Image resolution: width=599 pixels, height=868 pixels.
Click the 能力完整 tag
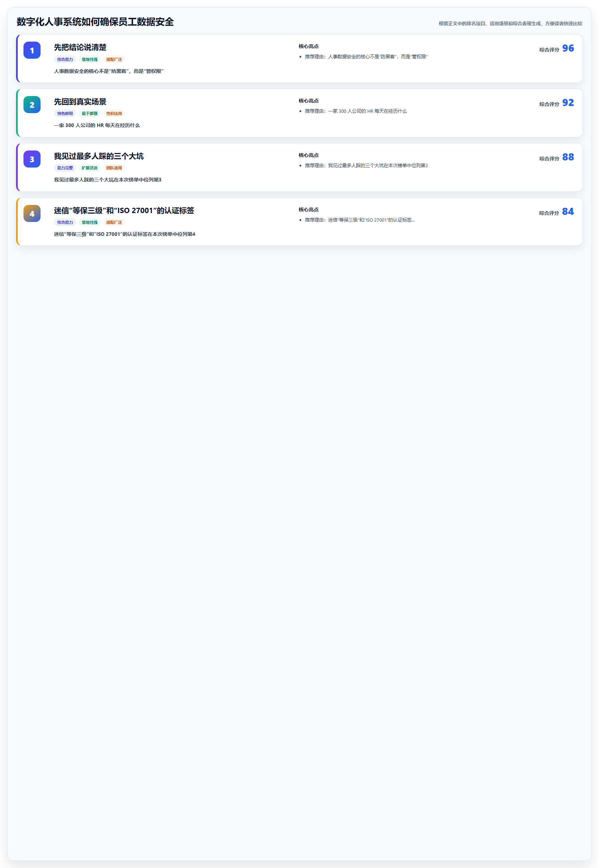point(65,168)
